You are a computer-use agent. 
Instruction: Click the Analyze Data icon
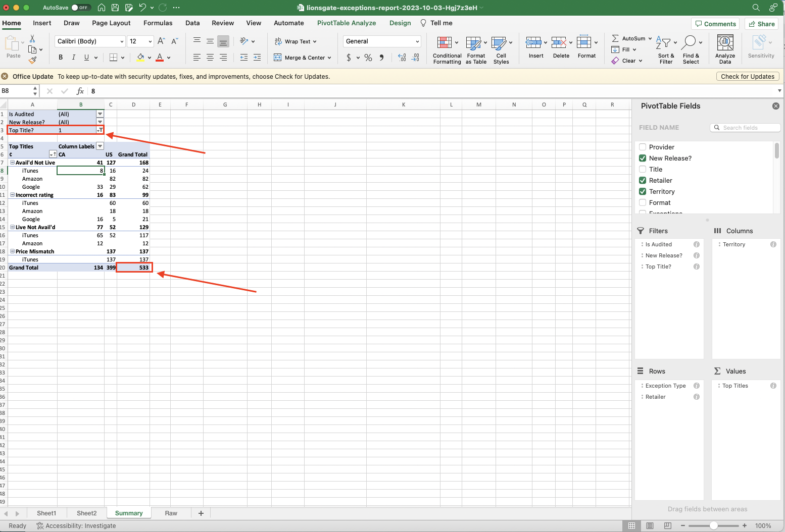point(725,49)
